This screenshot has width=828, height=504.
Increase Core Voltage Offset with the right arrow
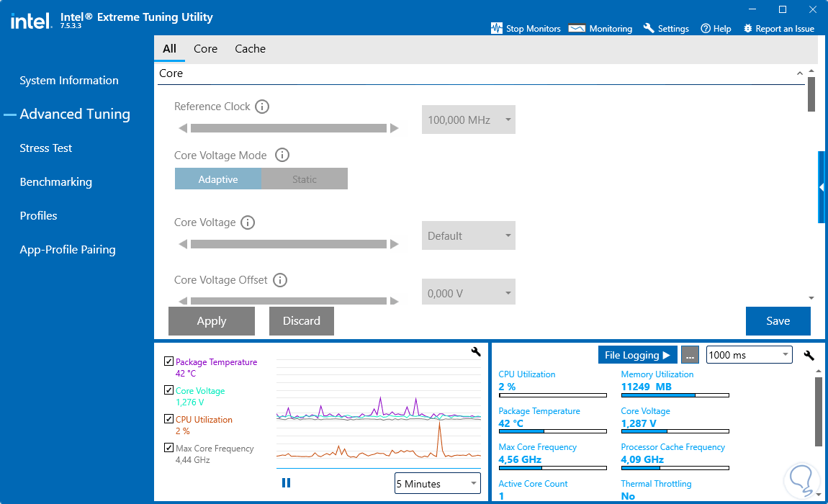click(394, 301)
